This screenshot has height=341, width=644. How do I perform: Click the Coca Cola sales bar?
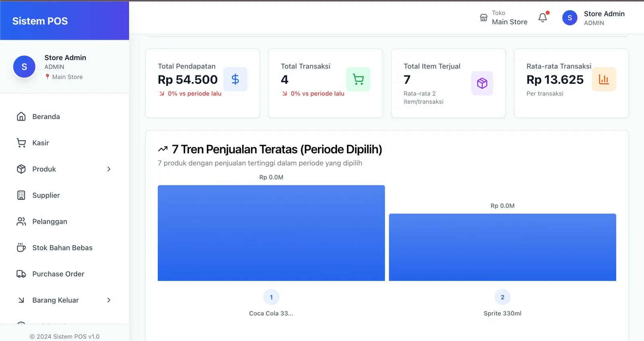point(271,233)
